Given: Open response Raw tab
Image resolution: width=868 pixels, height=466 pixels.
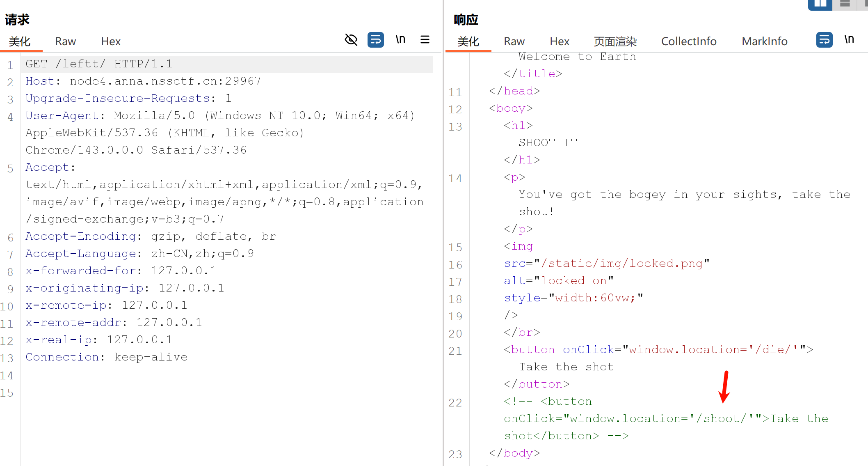Looking at the screenshot, I should [x=514, y=41].
